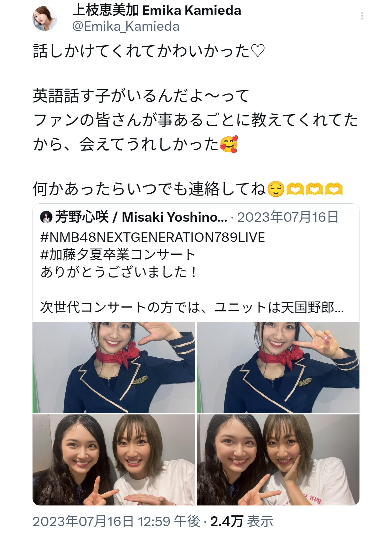The width and height of the screenshot is (392, 534).
Task: View bottom-left photo of two girls smiling
Action: tap(114, 460)
